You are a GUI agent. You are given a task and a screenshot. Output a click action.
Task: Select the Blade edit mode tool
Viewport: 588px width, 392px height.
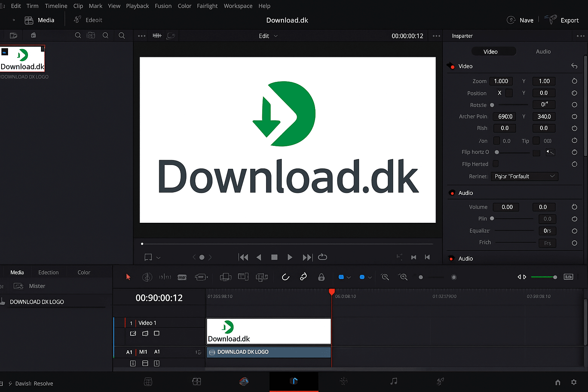point(182,277)
